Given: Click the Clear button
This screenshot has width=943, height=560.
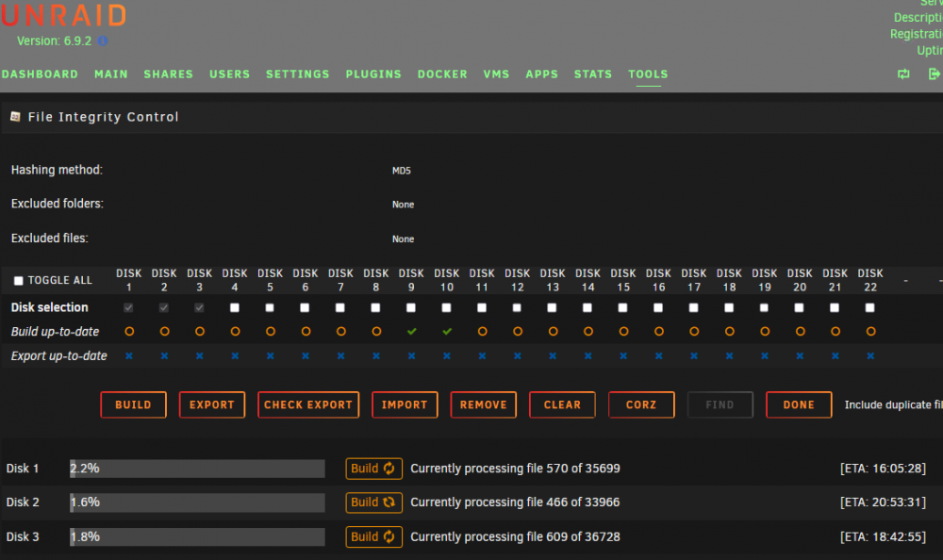Looking at the screenshot, I should pos(562,404).
